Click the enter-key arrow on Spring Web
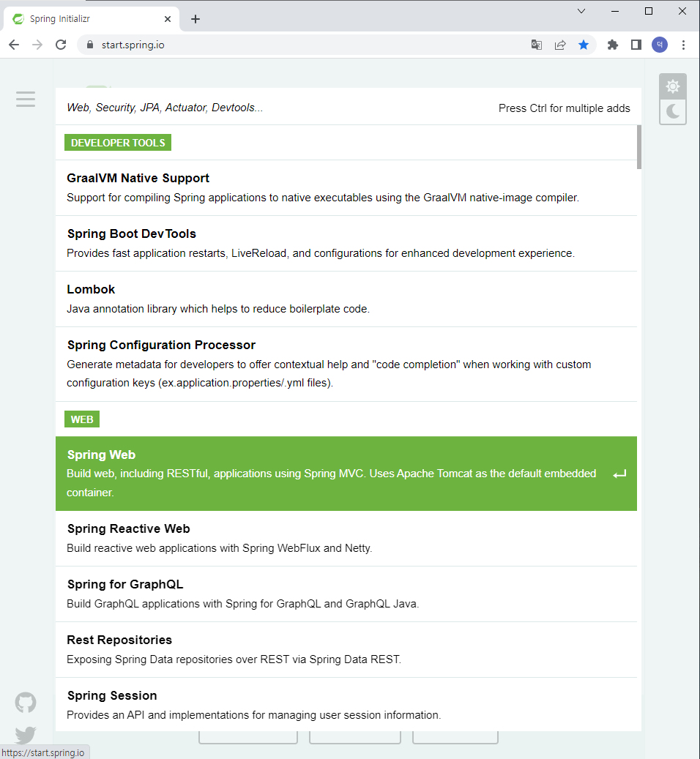The width and height of the screenshot is (700, 759). [x=619, y=474]
